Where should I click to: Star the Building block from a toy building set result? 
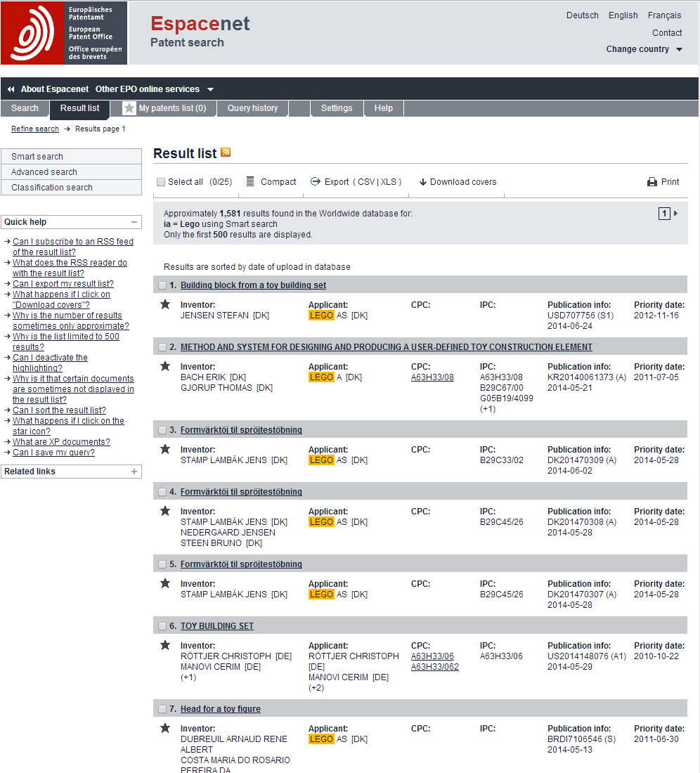[165, 304]
